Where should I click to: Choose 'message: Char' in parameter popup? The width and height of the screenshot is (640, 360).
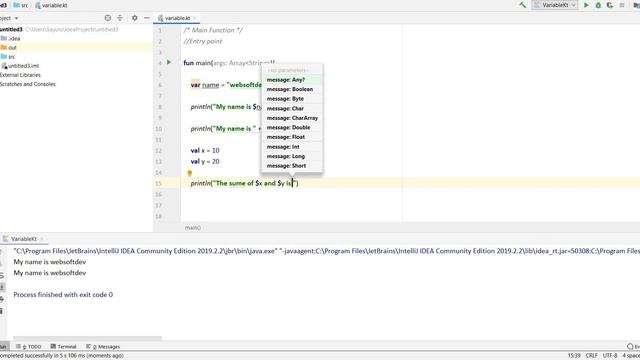point(292,109)
